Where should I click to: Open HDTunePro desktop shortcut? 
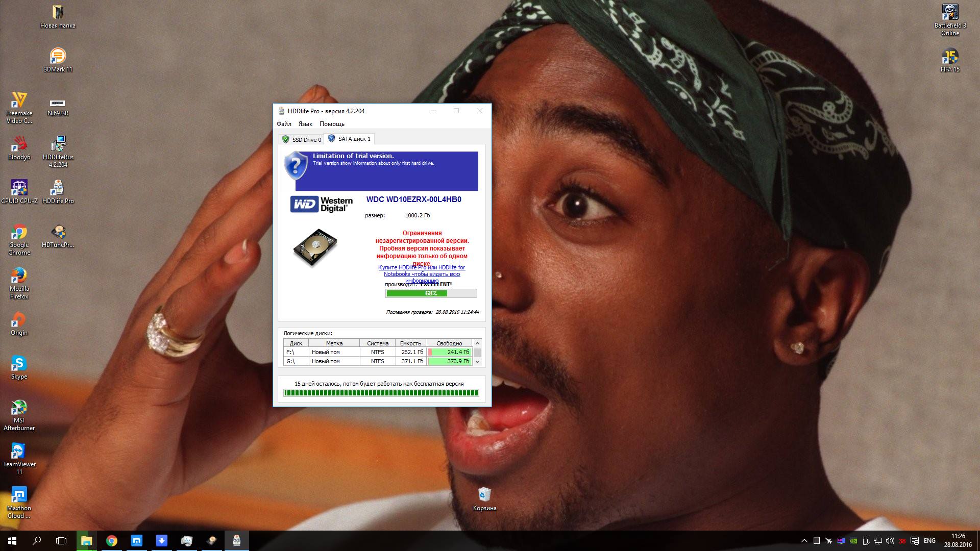pyautogui.click(x=58, y=232)
